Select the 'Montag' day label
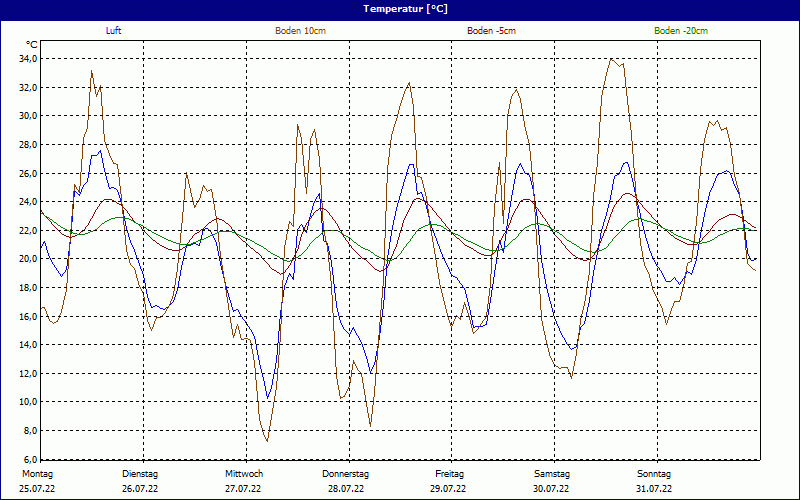This screenshot has width=800, height=500. [36, 473]
